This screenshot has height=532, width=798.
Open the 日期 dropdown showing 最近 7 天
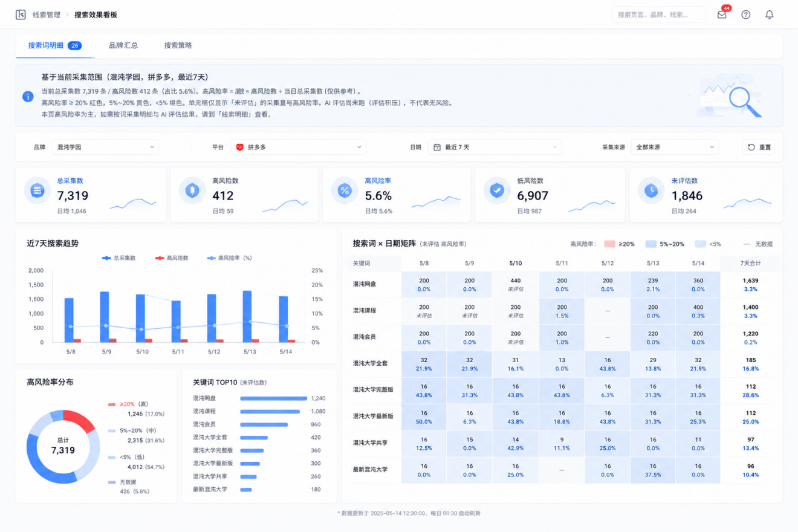click(x=495, y=147)
